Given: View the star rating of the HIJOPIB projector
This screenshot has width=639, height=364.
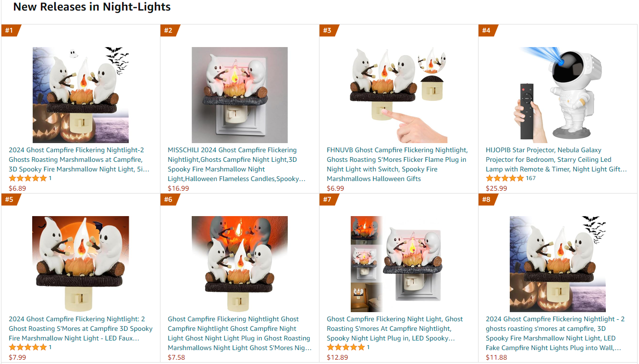Looking at the screenshot, I should (504, 178).
